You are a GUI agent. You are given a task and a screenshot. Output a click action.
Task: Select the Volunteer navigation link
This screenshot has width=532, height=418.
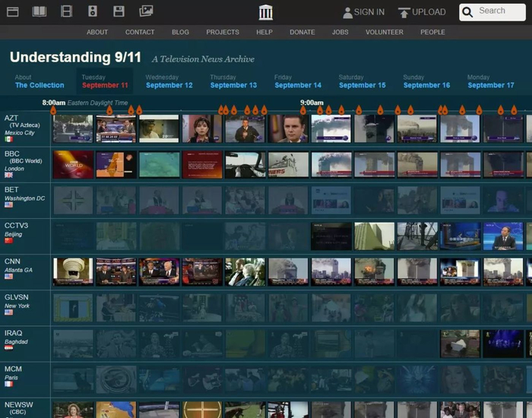pos(383,32)
